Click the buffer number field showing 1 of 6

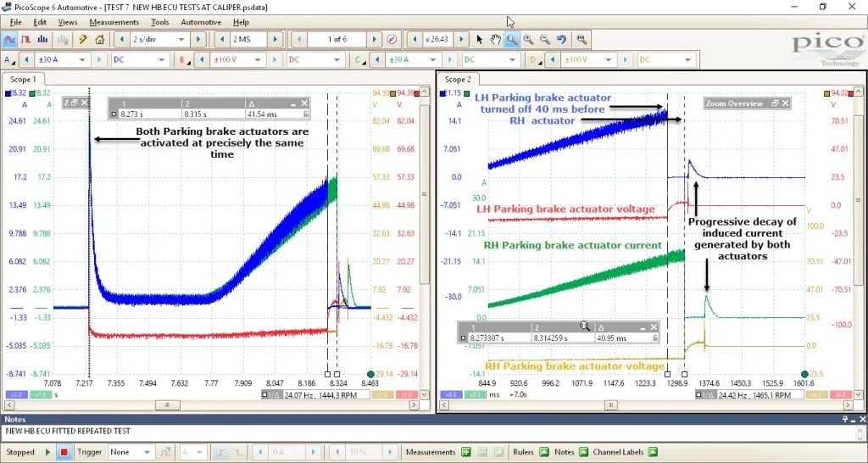(x=337, y=39)
